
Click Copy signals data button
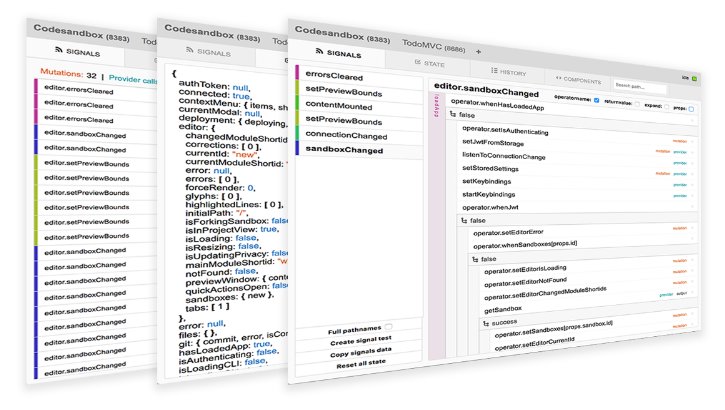pos(361,353)
